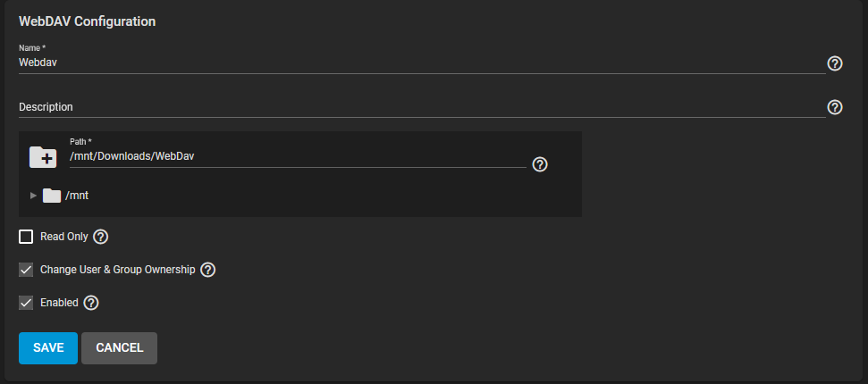
Task: Click the "Enabled" label text
Action: coord(59,303)
